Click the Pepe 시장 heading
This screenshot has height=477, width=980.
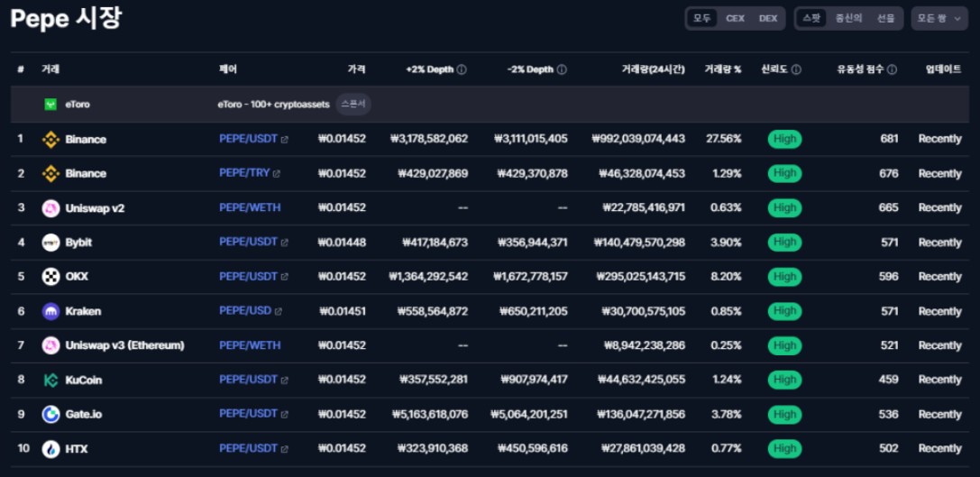66,19
